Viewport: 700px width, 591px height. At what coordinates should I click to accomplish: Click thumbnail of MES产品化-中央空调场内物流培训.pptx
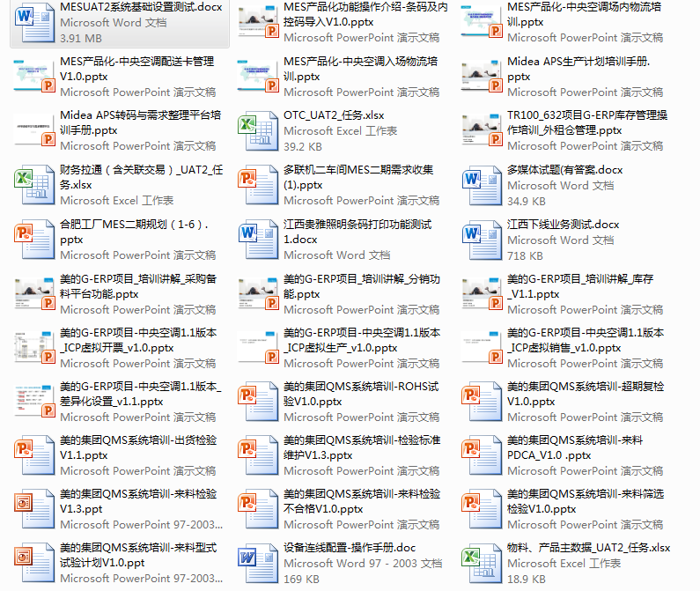tap(482, 22)
